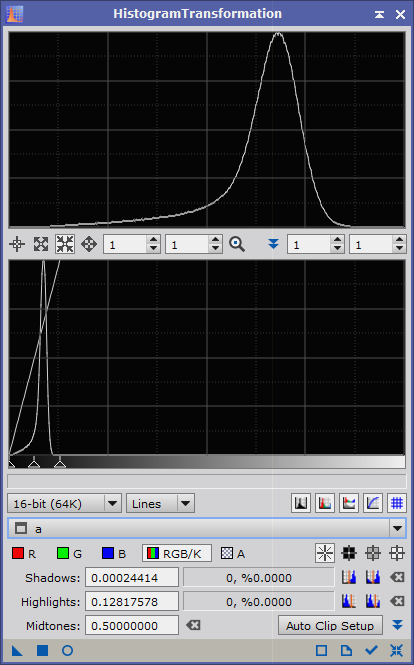Click the Reset icon at the bottom right
Screen dimensions: 414x665
pyautogui.click(x=396, y=650)
